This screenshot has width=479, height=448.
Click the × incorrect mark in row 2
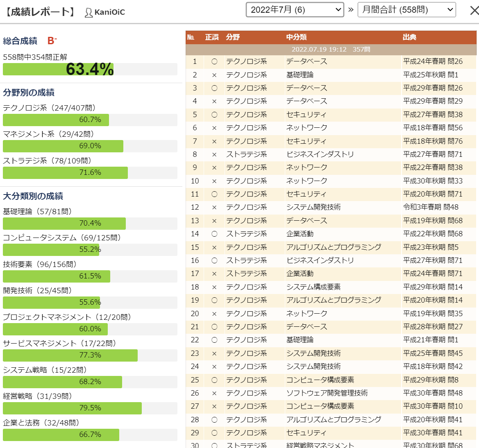[214, 75]
